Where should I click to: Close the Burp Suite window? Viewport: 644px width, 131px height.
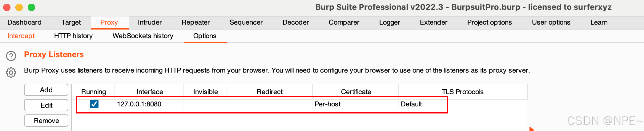point(7,7)
